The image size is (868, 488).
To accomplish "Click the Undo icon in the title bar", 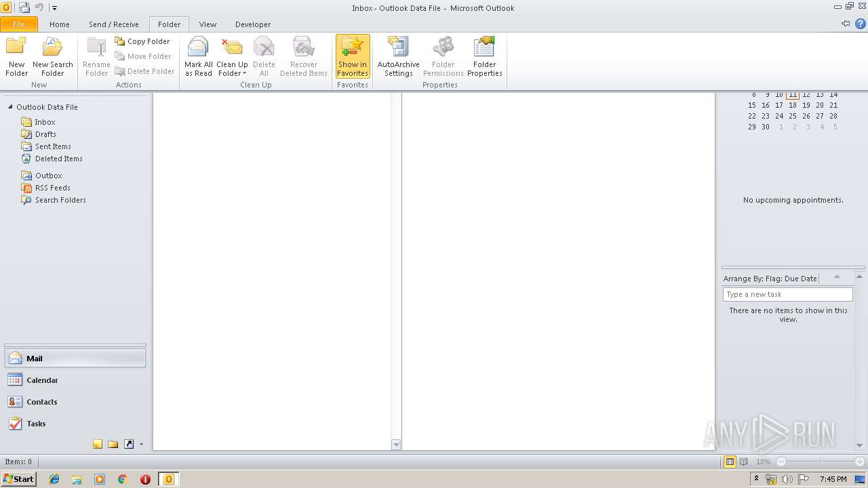I will pyautogui.click(x=39, y=7).
